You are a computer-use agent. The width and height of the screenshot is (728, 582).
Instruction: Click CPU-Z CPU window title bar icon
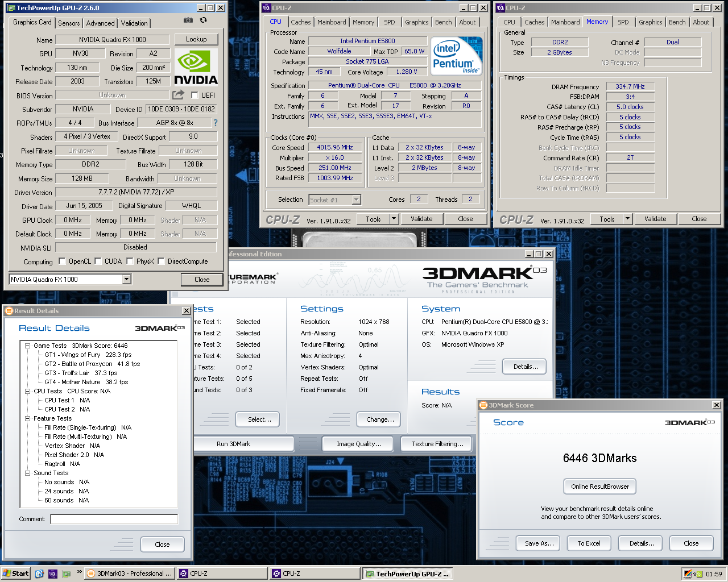267,8
